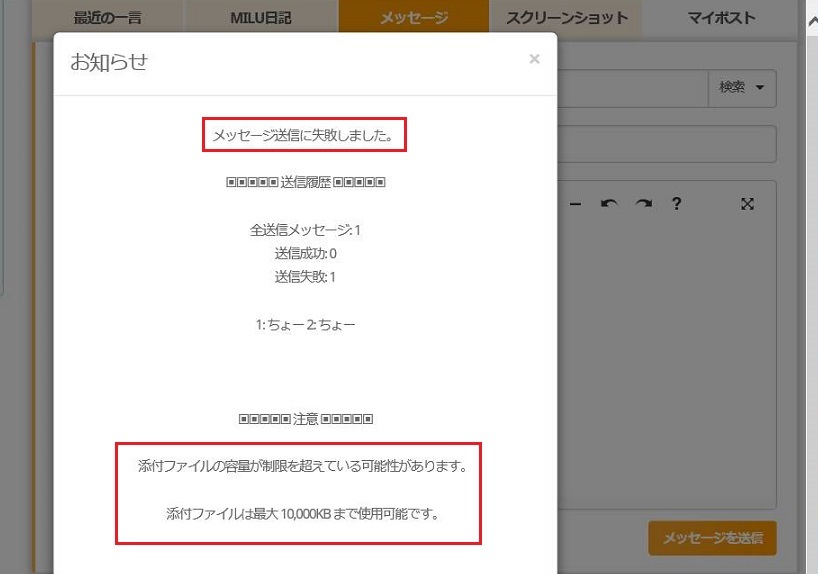Go to the スクリーンショット tab
This screenshot has height=574, width=818.
(567, 18)
